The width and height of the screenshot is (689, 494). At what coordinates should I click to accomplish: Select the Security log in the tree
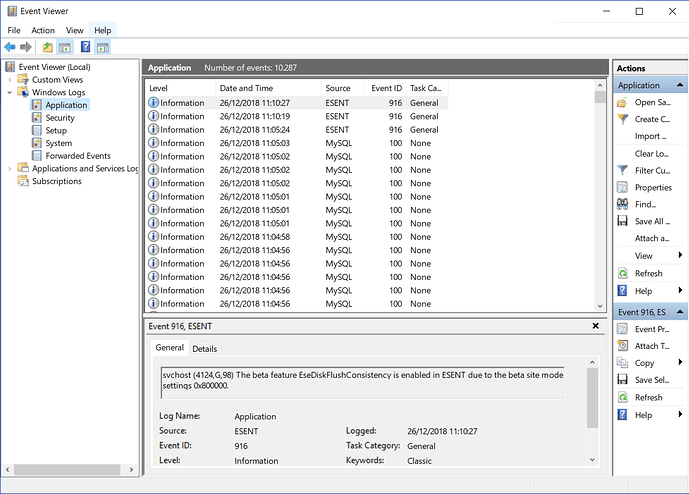(59, 118)
